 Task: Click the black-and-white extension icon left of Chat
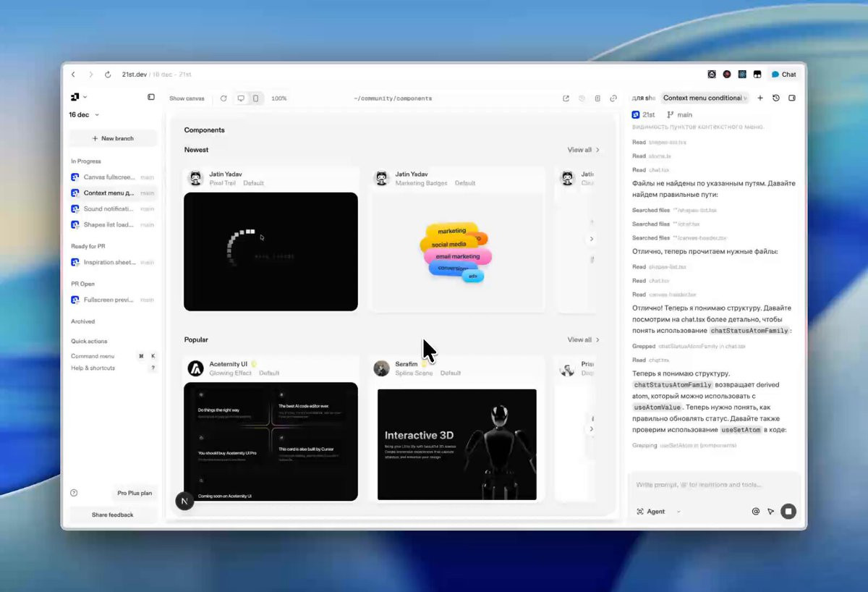(x=757, y=75)
